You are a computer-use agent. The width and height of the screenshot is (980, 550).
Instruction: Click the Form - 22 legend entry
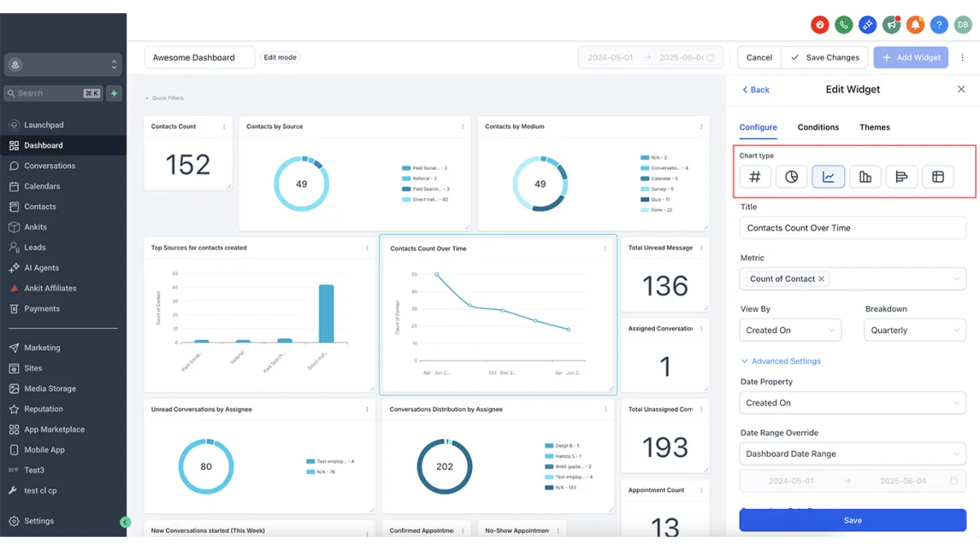657,210
